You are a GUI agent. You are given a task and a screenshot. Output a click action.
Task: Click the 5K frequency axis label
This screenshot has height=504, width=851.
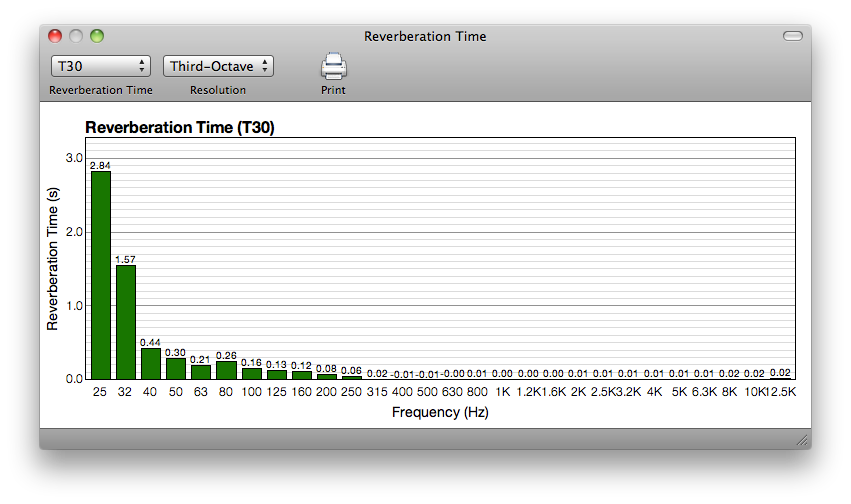[679, 392]
